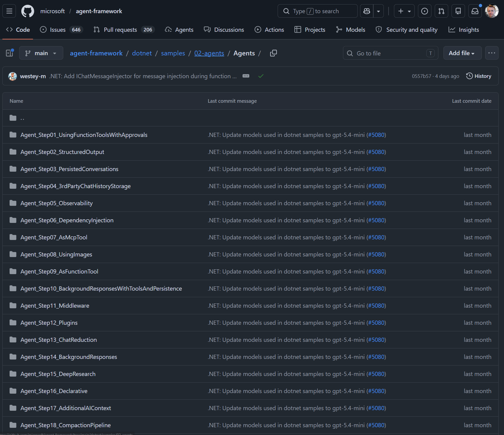The height and width of the screenshot is (435, 504).
Task: Open the Models tab
Action: click(x=350, y=30)
